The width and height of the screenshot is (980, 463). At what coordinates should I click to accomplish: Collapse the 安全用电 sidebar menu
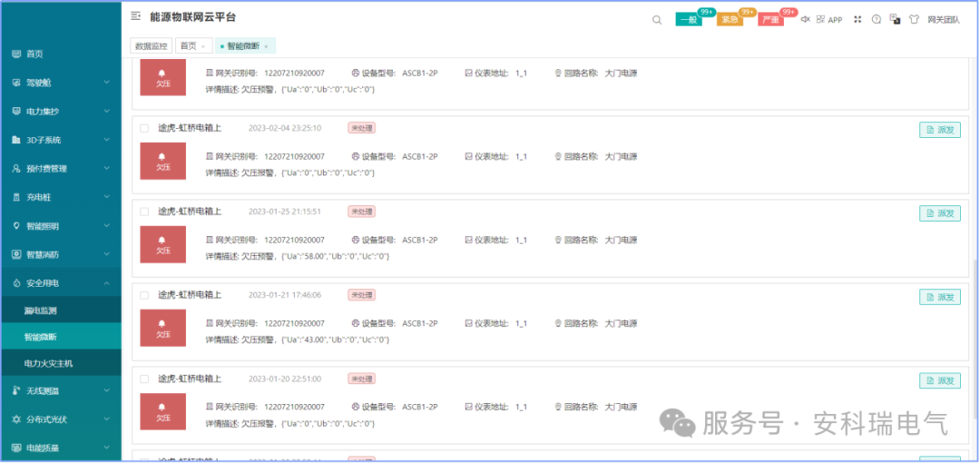(x=107, y=283)
